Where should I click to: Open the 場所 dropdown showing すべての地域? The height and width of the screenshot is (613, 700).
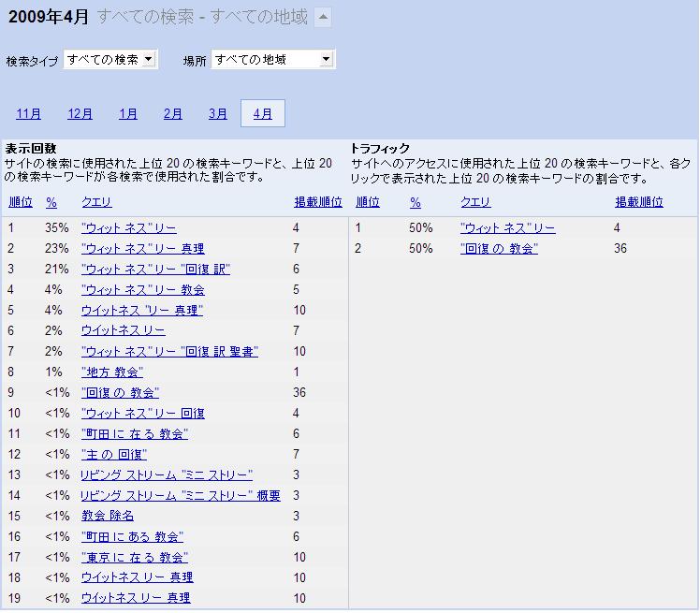tap(272, 59)
